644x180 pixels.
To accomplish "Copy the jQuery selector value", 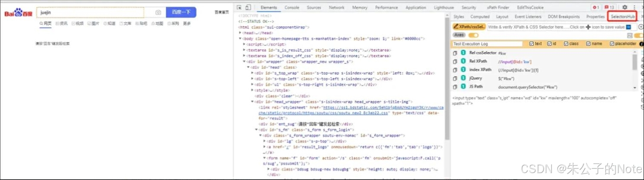I will 455,79.
